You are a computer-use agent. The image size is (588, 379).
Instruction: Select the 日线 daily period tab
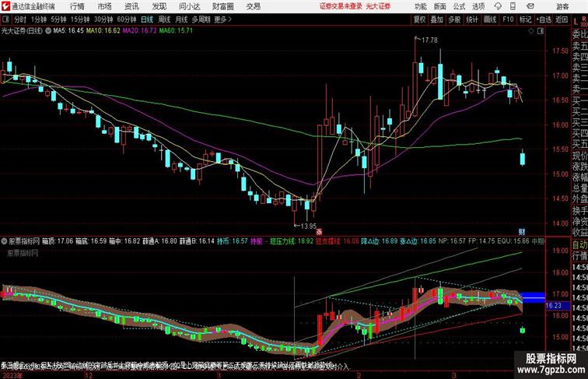[147, 19]
